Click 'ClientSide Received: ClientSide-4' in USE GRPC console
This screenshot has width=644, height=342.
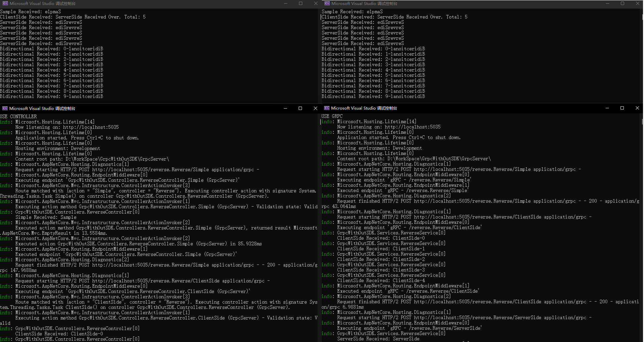pos(381,280)
